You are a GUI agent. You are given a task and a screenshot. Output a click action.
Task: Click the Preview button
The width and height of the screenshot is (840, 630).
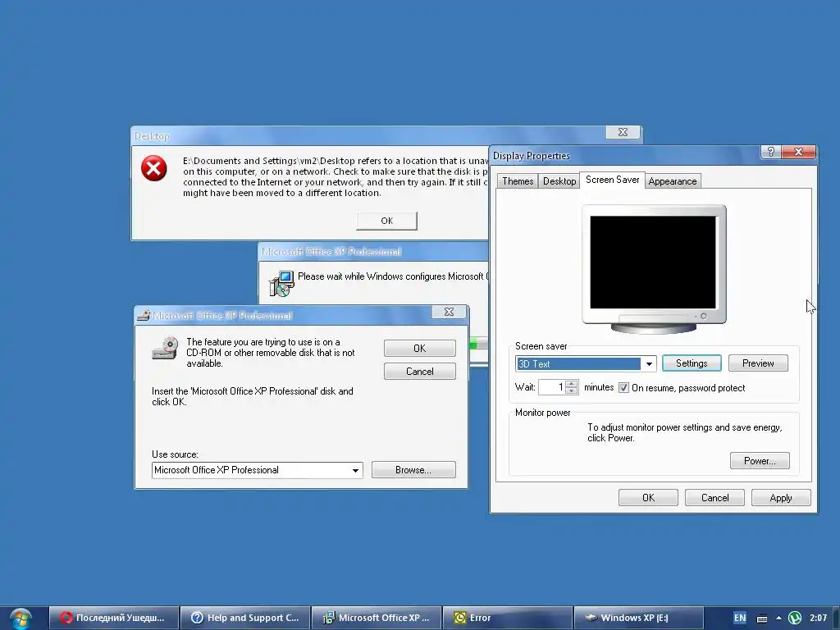(x=758, y=363)
